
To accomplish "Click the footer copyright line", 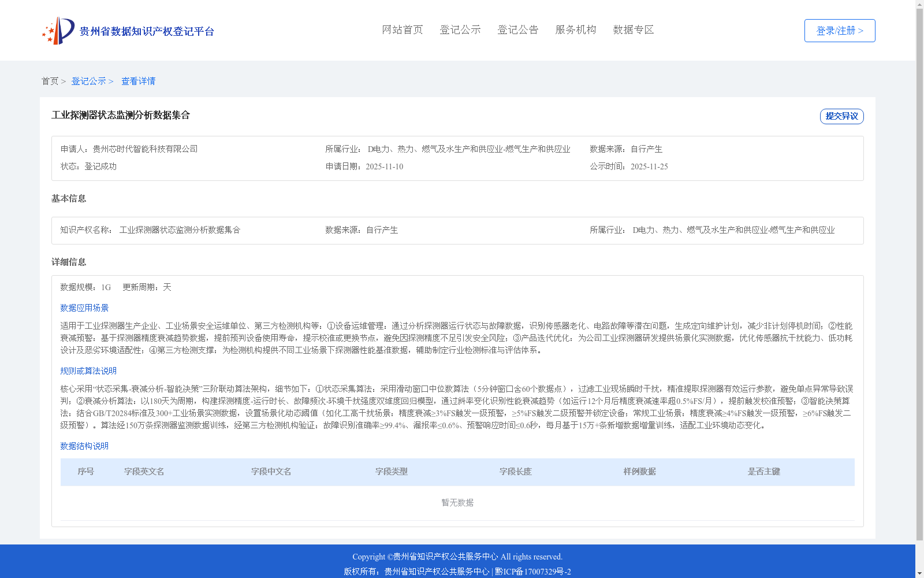I will (457, 557).
